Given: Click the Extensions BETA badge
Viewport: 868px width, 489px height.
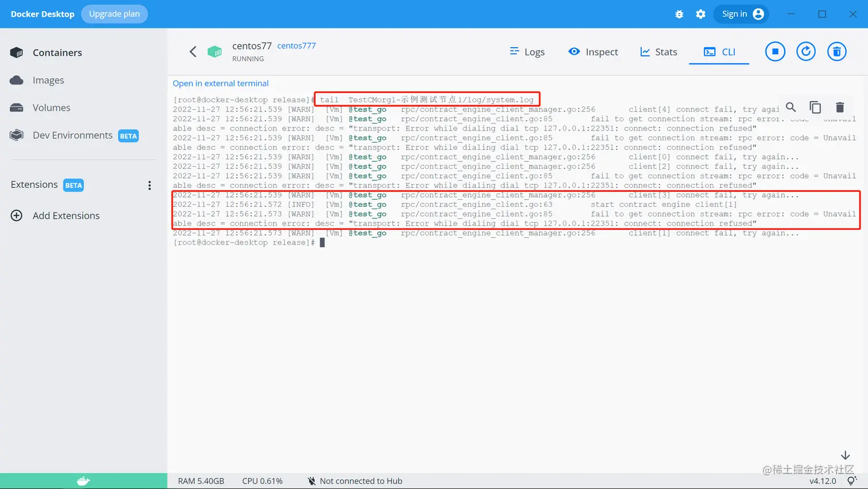Looking at the screenshot, I should tap(73, 186).
